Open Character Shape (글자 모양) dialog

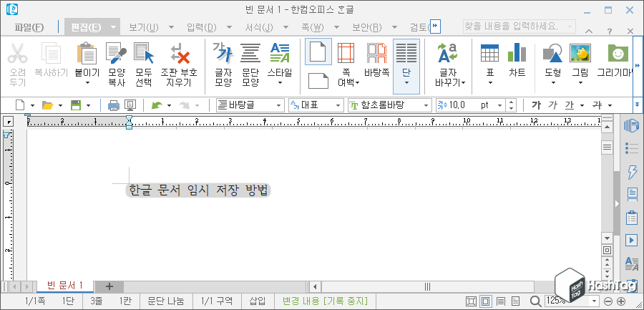point(223,53)
